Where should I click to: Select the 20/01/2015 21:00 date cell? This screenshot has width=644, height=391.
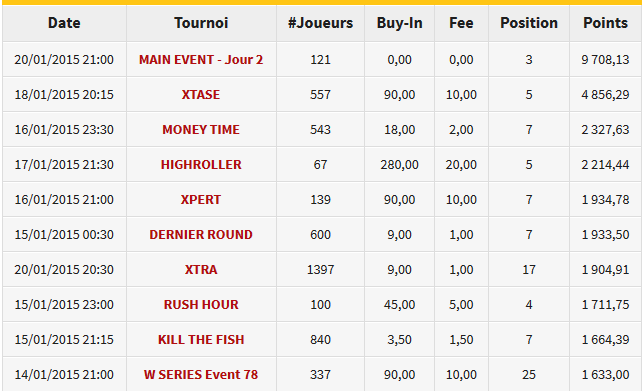(64, 60)
